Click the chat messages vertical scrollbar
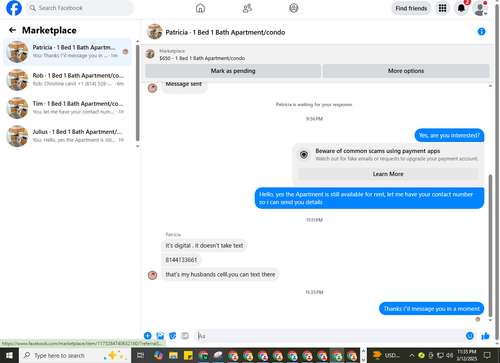Viewport: 500px width, 363px height. click(x=490, y=245)
